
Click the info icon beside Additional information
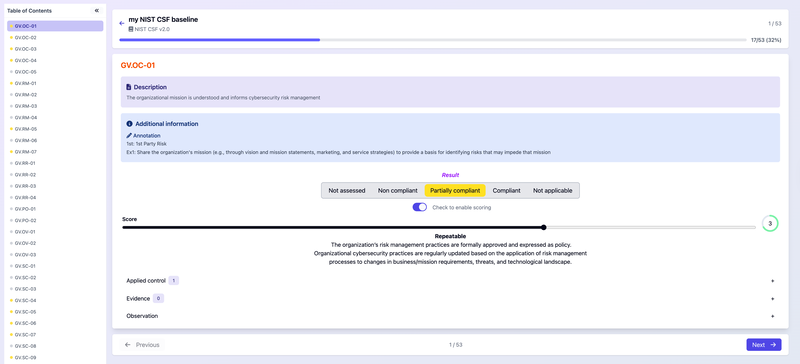(129, 124)
